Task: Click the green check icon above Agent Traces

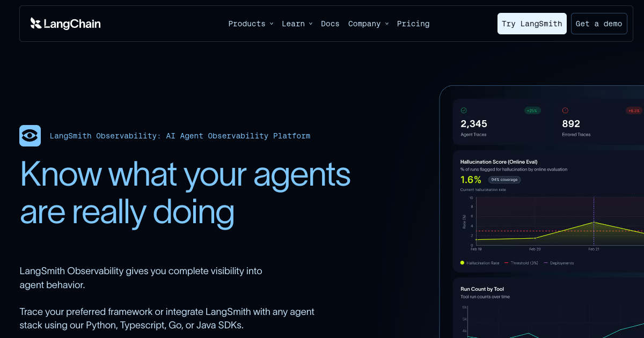Action: (x=464, y=111)
